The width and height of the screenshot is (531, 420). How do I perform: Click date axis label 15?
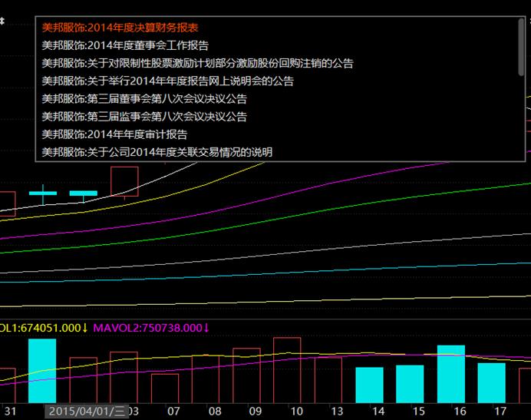(418, 412)
